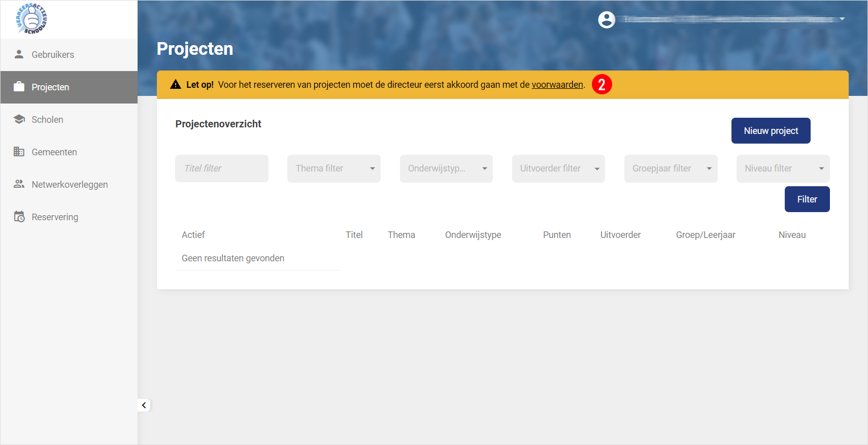Click the Punten column header

point(557,235)
